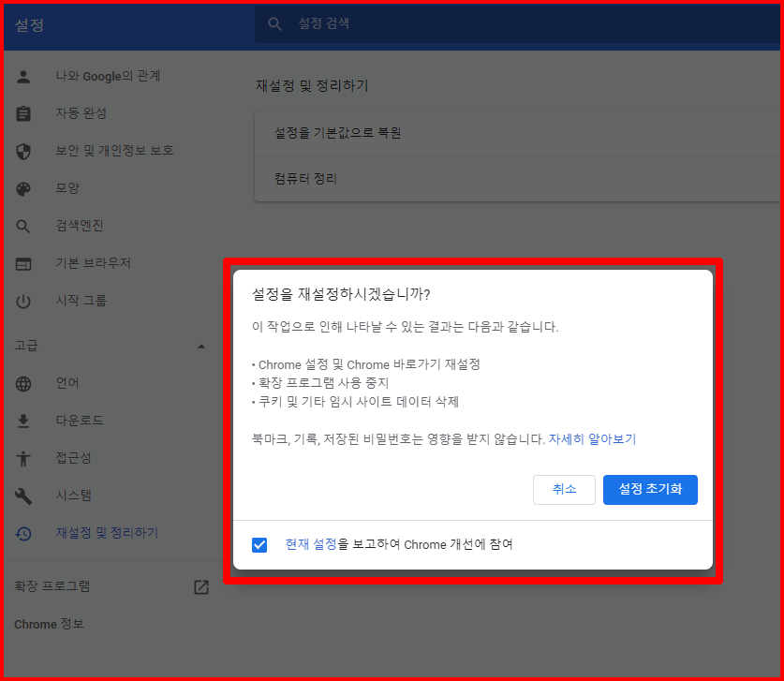Screen dimensions: 784x681
Task: Open 다운로드 settings
Action: 80,421
